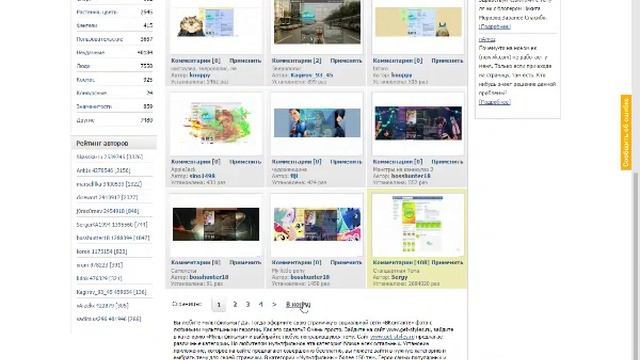The height and width of the screenshot is (360, 640).
Task: Click Применить under the cat theme
Action: click(x=245, y=60)
